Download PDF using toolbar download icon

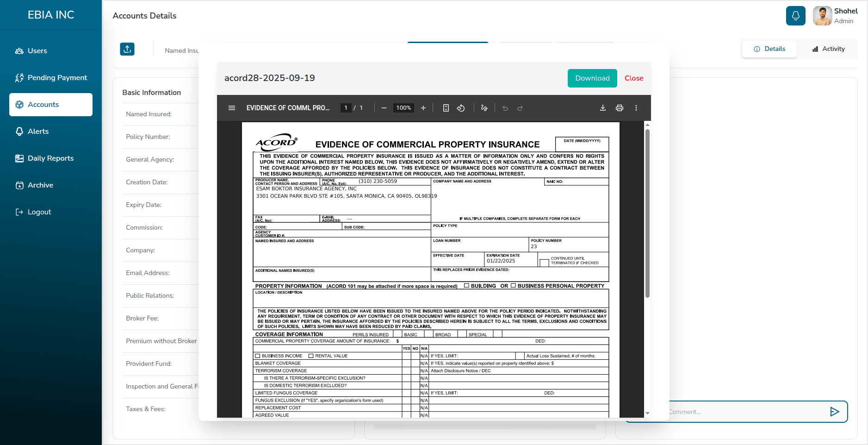pyautogui.click(x=603, y=108)
